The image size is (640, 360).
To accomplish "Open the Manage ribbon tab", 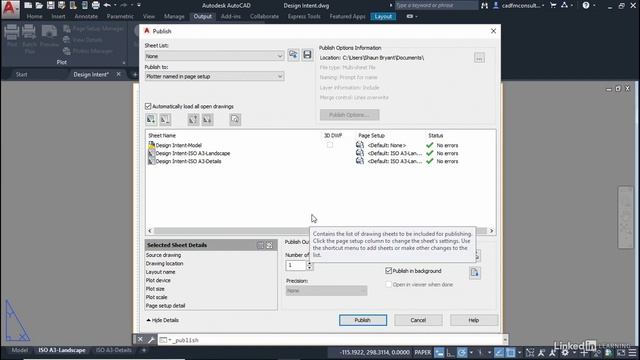I will coord(174,16).
